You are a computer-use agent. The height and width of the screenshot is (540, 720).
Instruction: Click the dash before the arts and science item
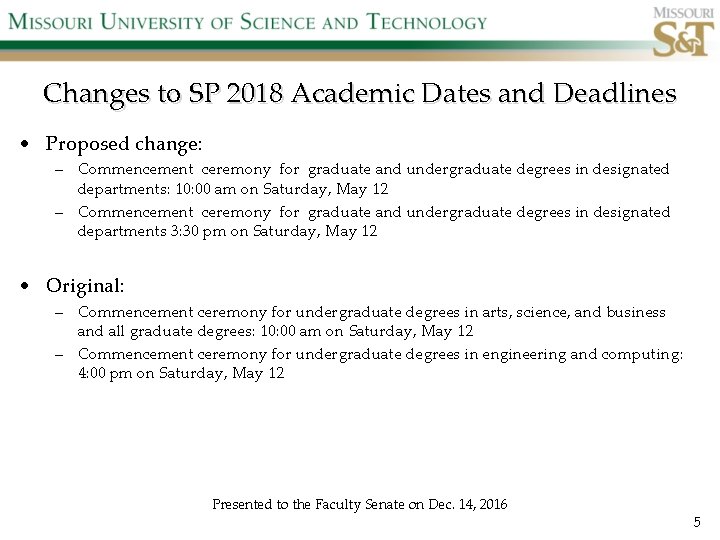60,313
